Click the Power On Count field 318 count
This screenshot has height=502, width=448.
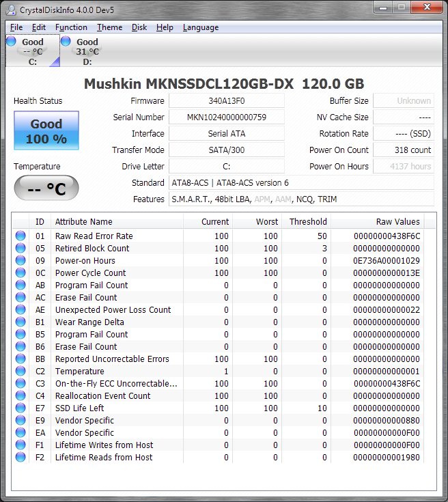click(x=404, y=150)
